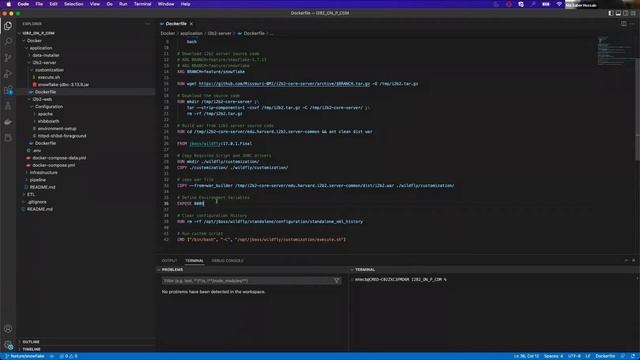This screenshot has height=360, width=640.
Task: Close the Dockerfile editor tab
Action: (x=191, y=24)
